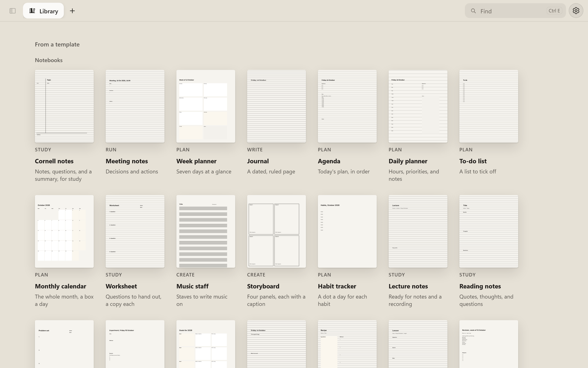Select the Habit tracker template thumbnail
This screenshot has height=368, width=588.
coord(347,231)
